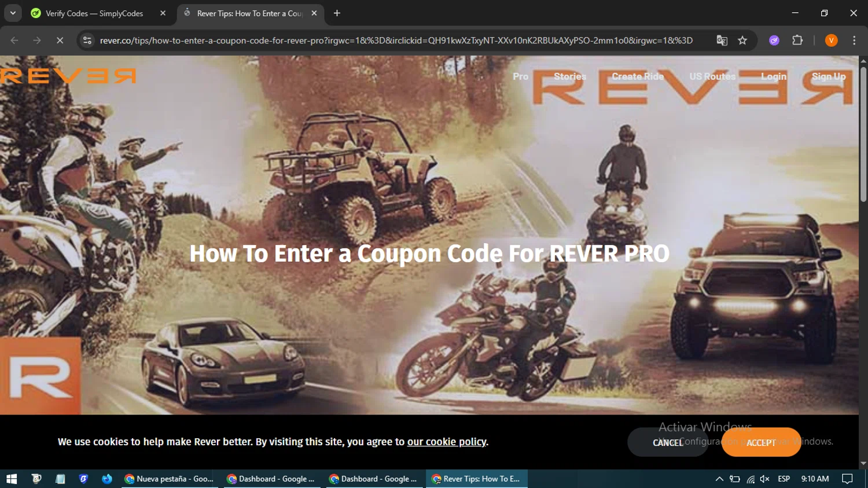Image resolution: width=868 pixels, height=488 pixels.
Task: Select Rever Tips taskbar window button
Action: coord(477,479)
